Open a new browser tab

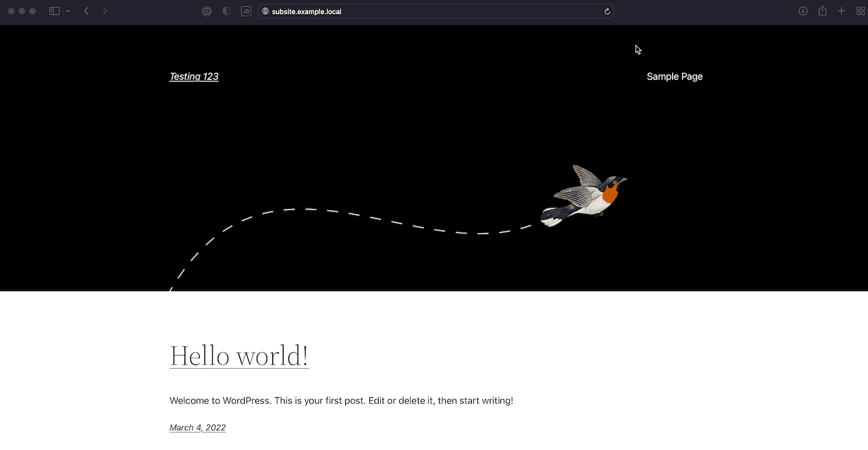(841, 11)
